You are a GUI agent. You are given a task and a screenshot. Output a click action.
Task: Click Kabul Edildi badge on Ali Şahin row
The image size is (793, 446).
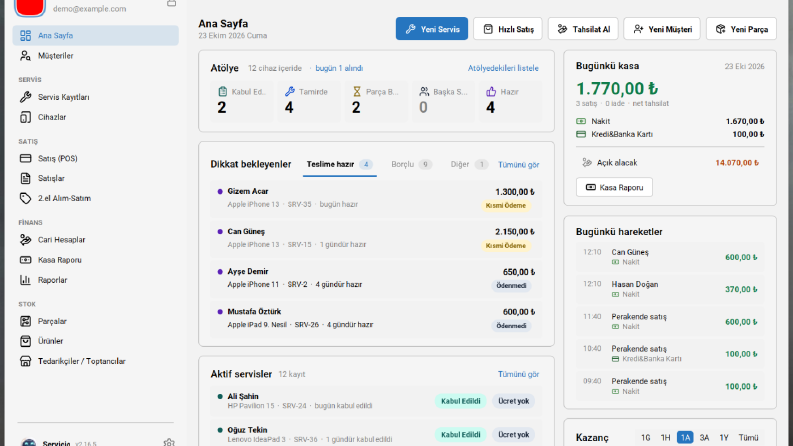point(460,401)
